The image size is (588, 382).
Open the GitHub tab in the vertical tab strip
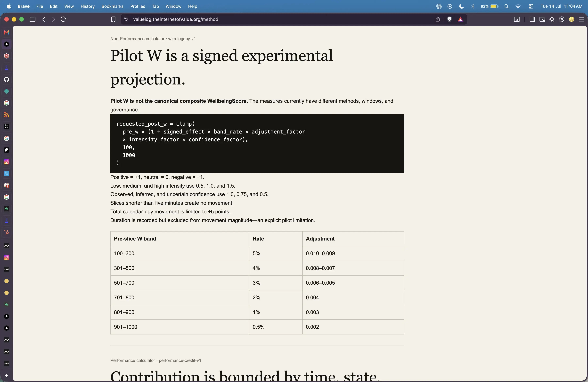(7, 80)
